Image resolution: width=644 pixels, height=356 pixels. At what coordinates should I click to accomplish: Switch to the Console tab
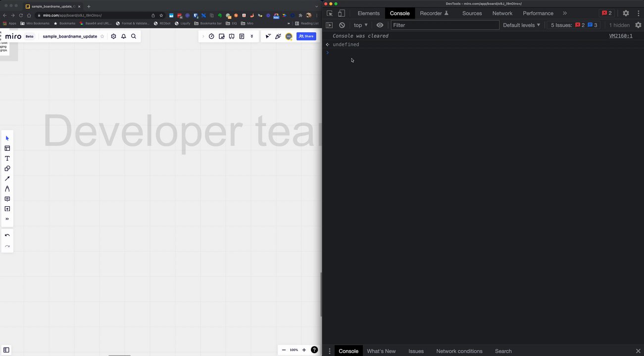tap(400, 13)
